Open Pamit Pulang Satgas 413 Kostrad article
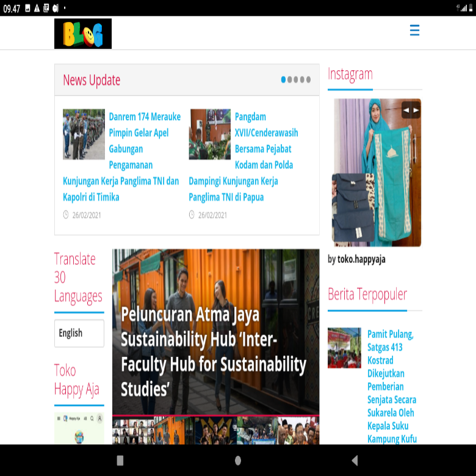The image size is (476, 476). coord(392,386)
